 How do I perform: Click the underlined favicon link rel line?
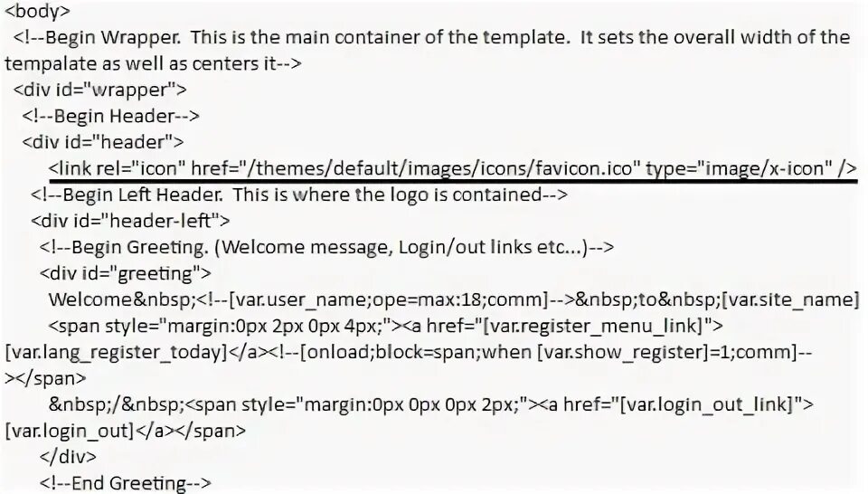tap(453, 168)
